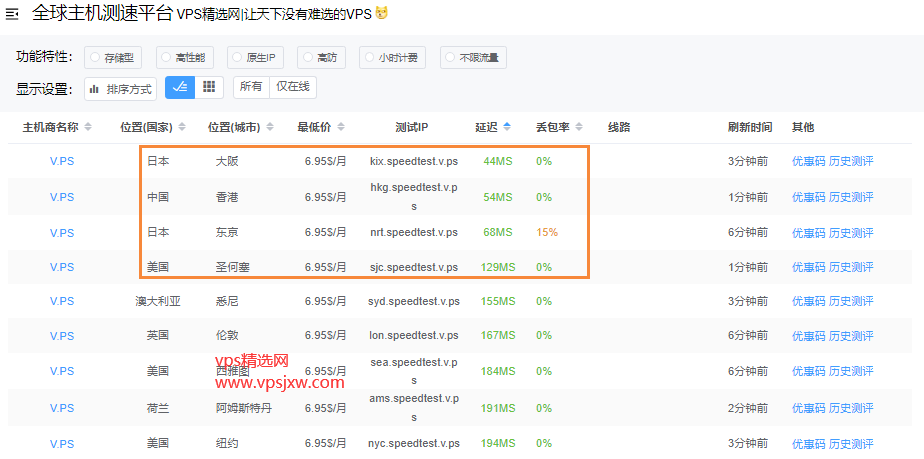
Task: Open V.PS link in 大阪 row
Action: [x=62, y=161]
